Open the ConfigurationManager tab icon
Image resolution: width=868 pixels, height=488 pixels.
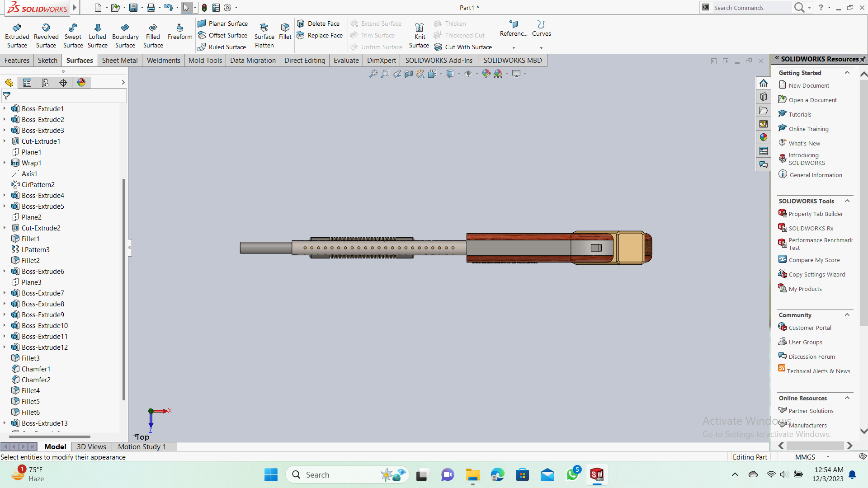click(x=45, y=83)
